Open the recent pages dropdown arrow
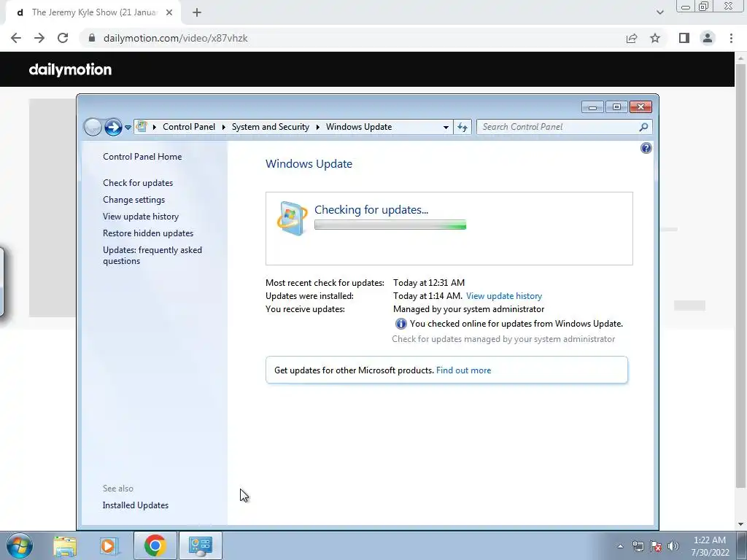This screenshot has height=560, width=747. pos(128,128)
